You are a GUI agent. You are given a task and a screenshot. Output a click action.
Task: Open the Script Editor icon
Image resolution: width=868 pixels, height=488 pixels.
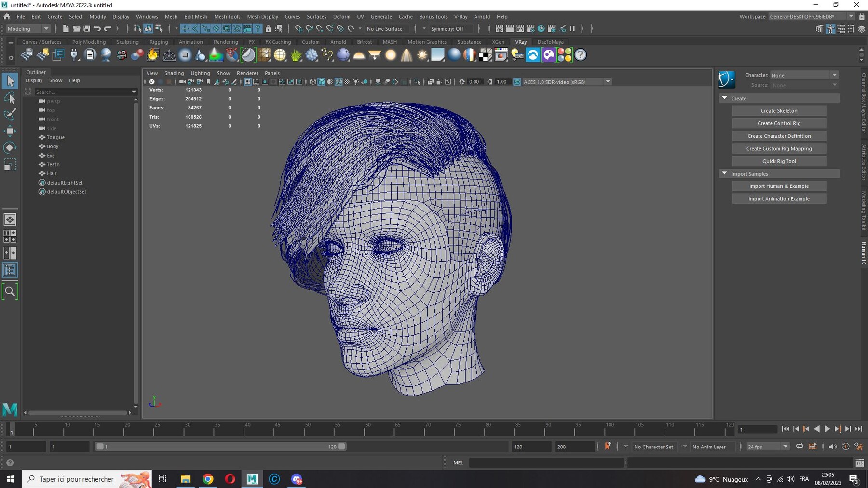tap(859, 463)
